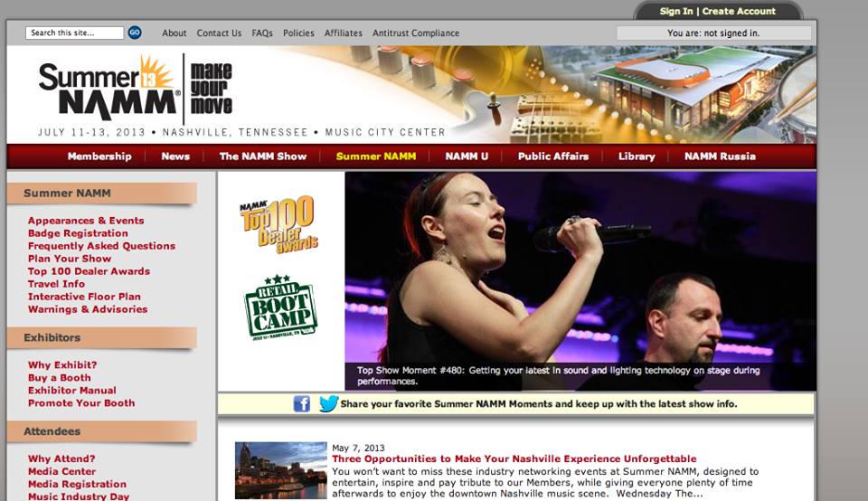Open the Membership menu

tap(99, 156)
